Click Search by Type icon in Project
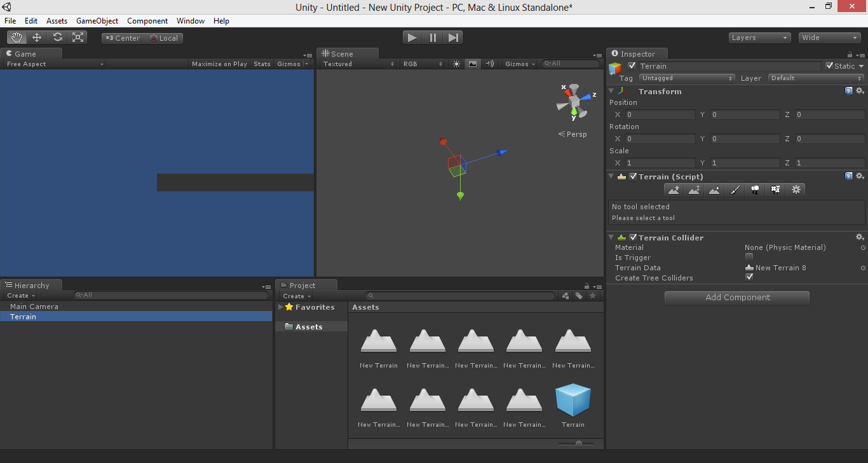Image resolution: width=868 pixels, height=463 pixels. point(566,296)
